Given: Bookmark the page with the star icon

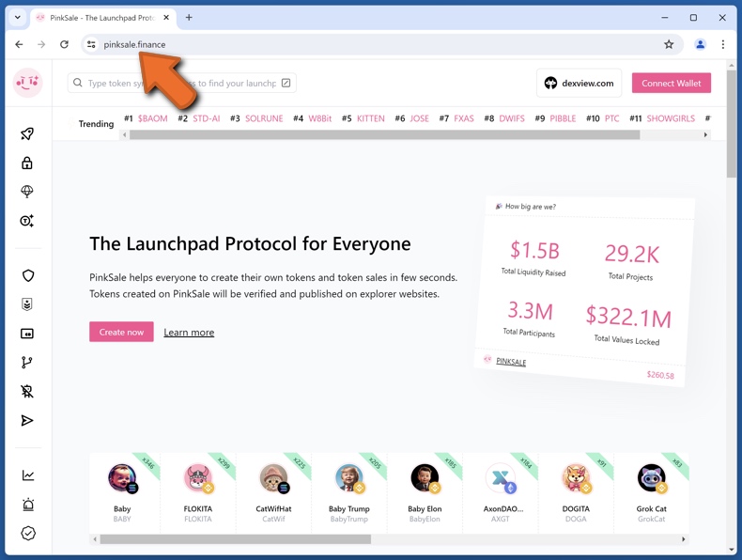Looking at the screenshot, I should [669, 44].
